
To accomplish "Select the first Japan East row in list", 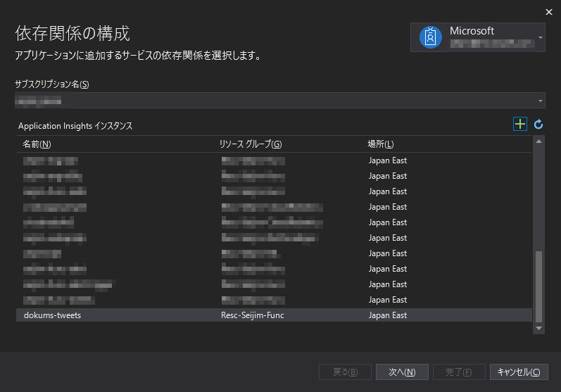I will pos(274,160).
